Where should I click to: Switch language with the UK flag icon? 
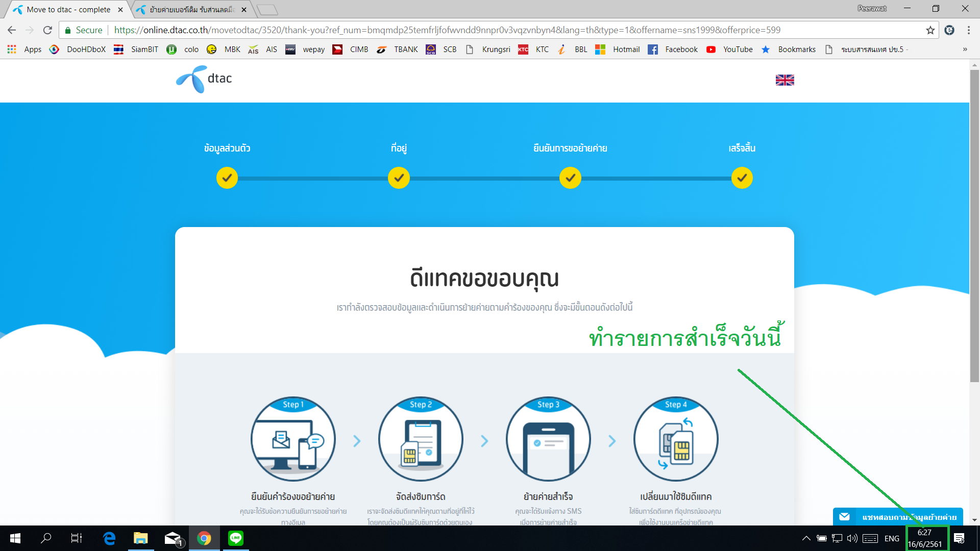785,80
